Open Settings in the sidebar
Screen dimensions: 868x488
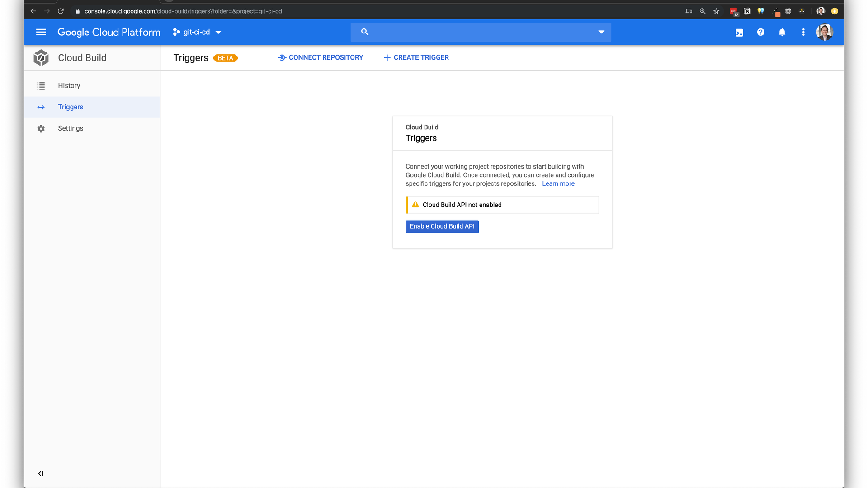[71, 128]
